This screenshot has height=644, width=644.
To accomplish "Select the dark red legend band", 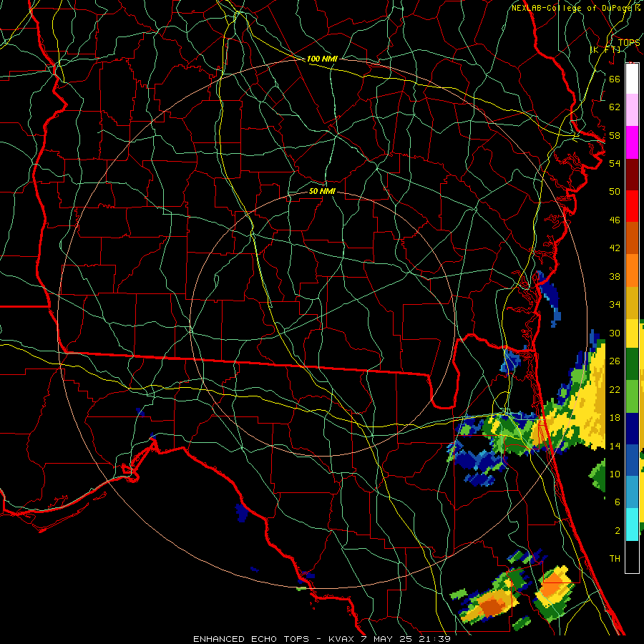I will (x=632, y=175).
